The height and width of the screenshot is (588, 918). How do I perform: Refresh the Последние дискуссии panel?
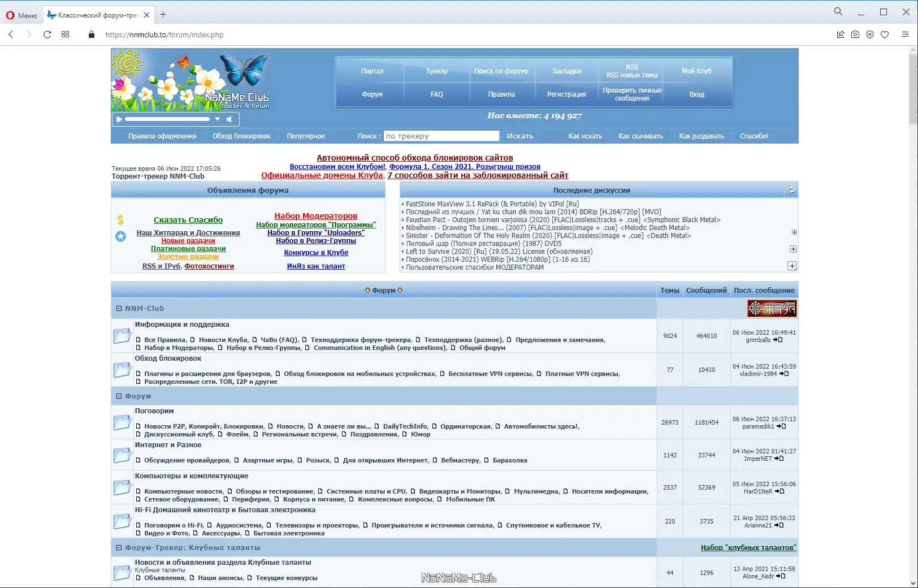click(791, 191)
